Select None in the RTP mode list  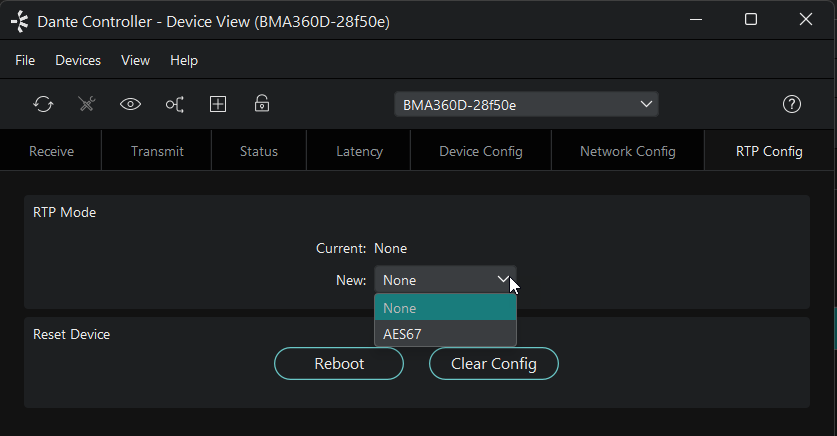tap(445, 307)
